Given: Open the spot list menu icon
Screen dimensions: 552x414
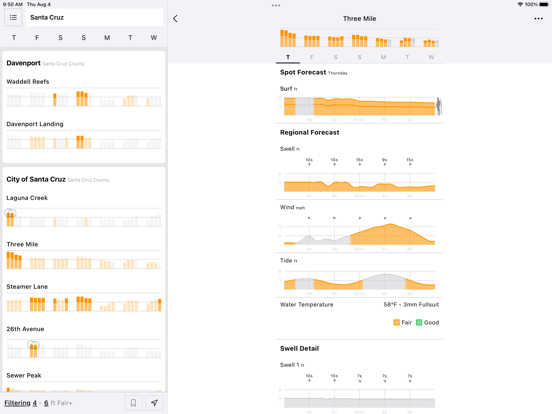Looking at the screenshot, I should tap(13, 17).
